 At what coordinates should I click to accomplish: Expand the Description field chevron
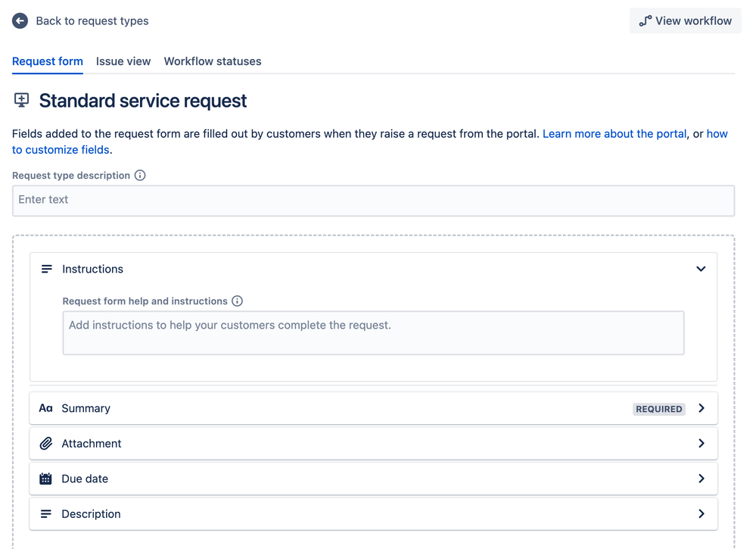pos(702,513)
